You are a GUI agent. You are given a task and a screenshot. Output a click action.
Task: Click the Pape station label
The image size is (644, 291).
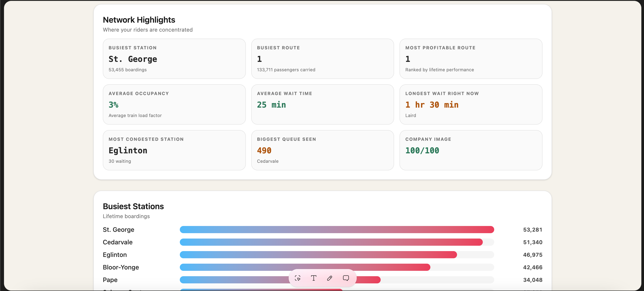pyautogui.click(x=110, y=280)
